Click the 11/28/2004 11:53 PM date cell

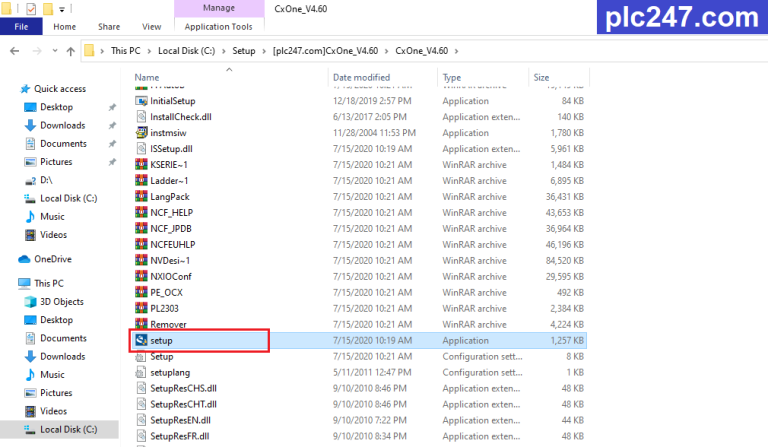click(x=374, y=133)
